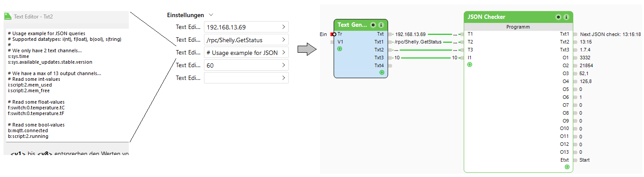Click the Etxt output connector

[x=575, y=160]
